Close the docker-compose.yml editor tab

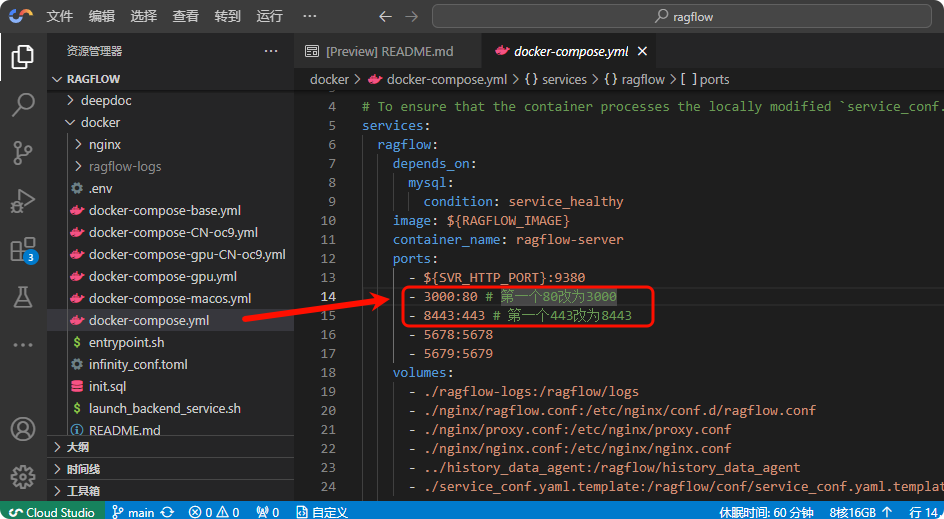coord(642,51)
